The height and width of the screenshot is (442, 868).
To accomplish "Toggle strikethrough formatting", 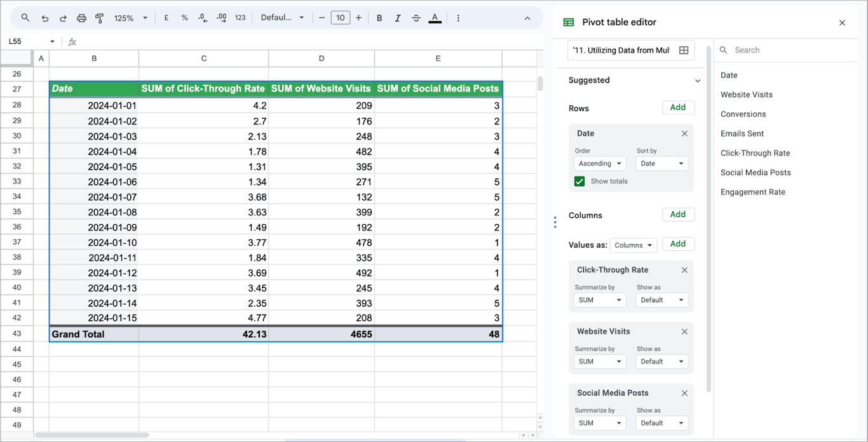I will pyautogui.click(x=416, y=18).
